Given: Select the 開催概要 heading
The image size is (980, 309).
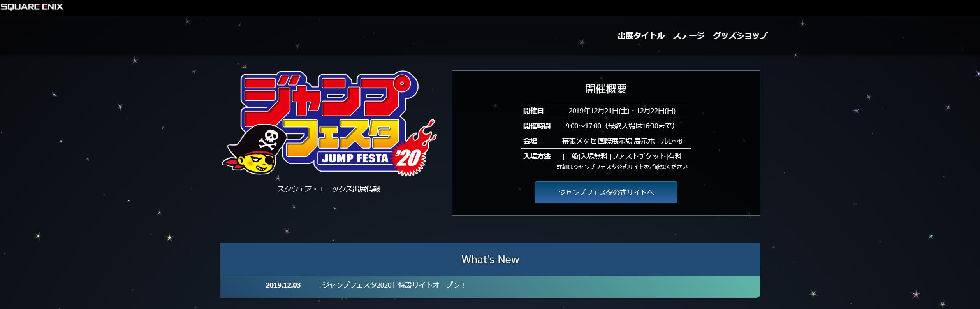Looking at the screenshot, I should (x=606, y=89).
